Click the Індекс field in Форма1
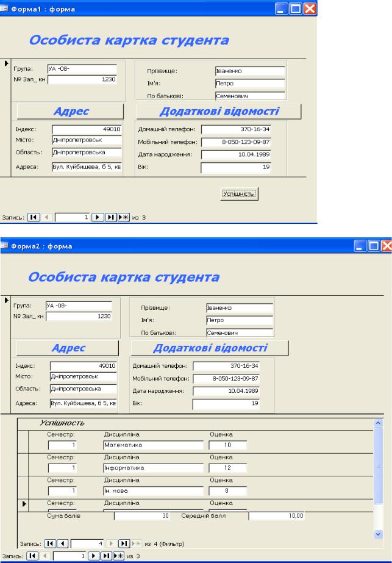Viewport: 392px width, 563px height. (87, 129)
